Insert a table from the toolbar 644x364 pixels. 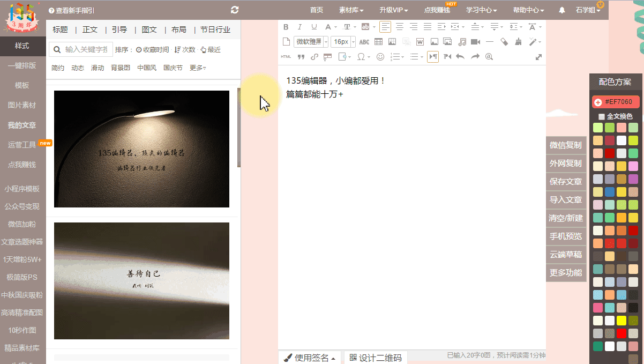[x=378, y=42]
